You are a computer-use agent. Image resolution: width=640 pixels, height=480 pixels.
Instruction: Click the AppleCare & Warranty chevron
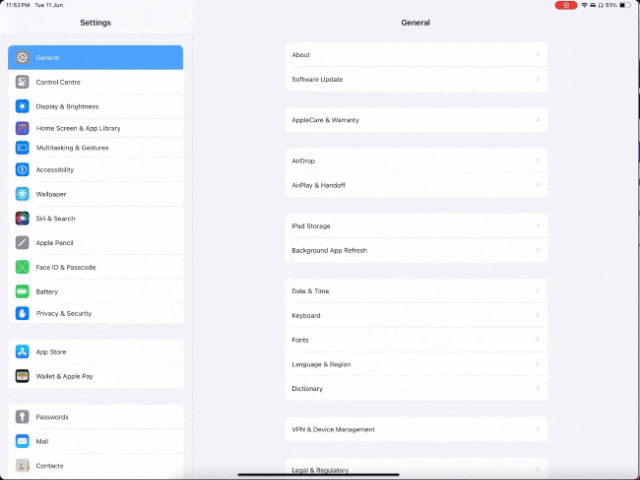click(x=538, y=120)
